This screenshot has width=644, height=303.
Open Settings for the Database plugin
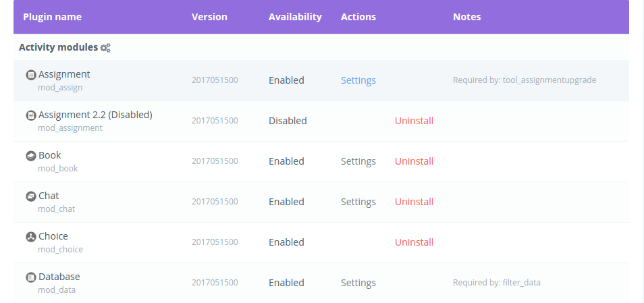358,283
